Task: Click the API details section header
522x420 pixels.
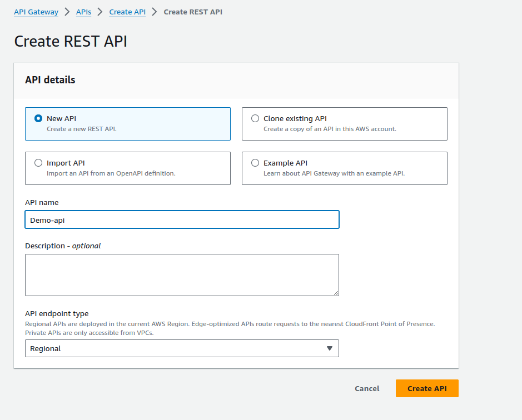Action: tap(50, 80)
